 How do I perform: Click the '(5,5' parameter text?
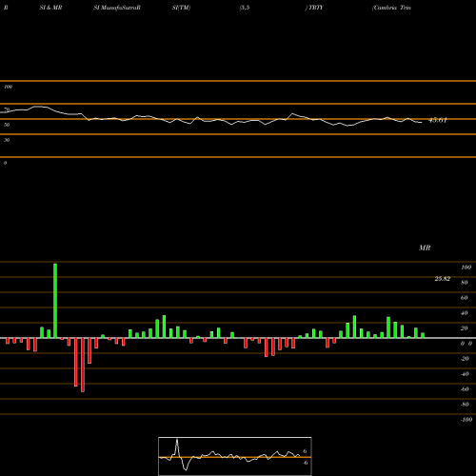click(x=245, y=8)
